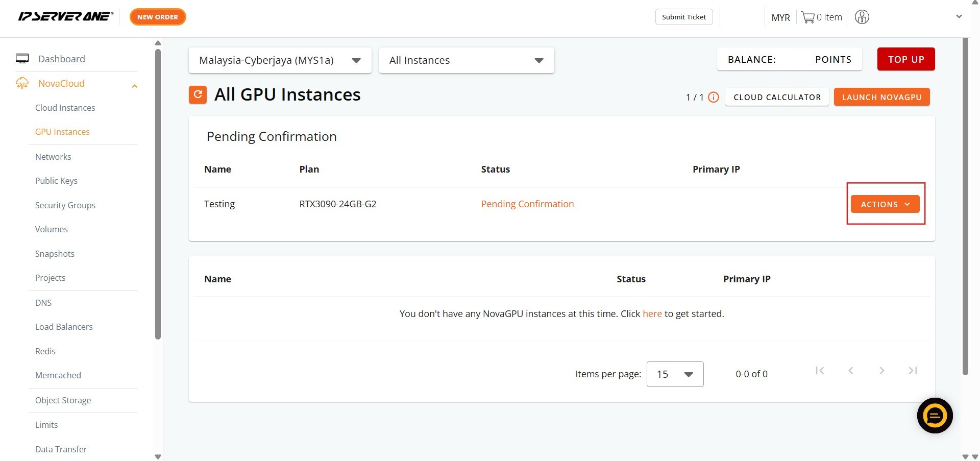Viewport: 980px width, 461px height.
Task: Click the sidebar vertical scrollbar
Action: [158, 194]
